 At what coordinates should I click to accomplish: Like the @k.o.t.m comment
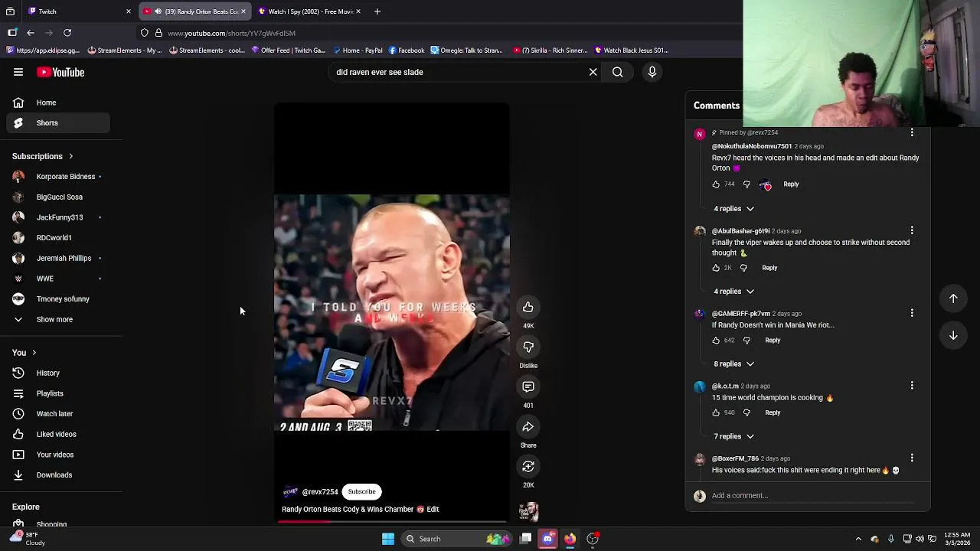(x=716, y=412)
